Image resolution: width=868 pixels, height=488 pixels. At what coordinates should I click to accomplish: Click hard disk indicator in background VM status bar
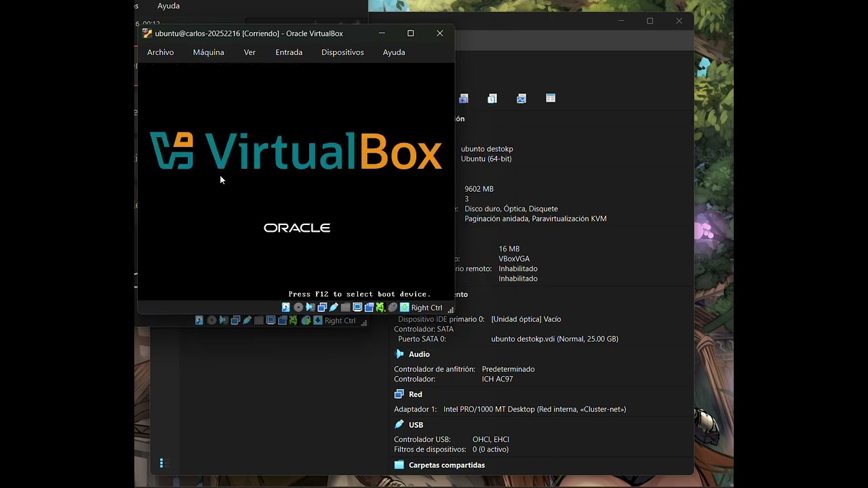point(199,321)
